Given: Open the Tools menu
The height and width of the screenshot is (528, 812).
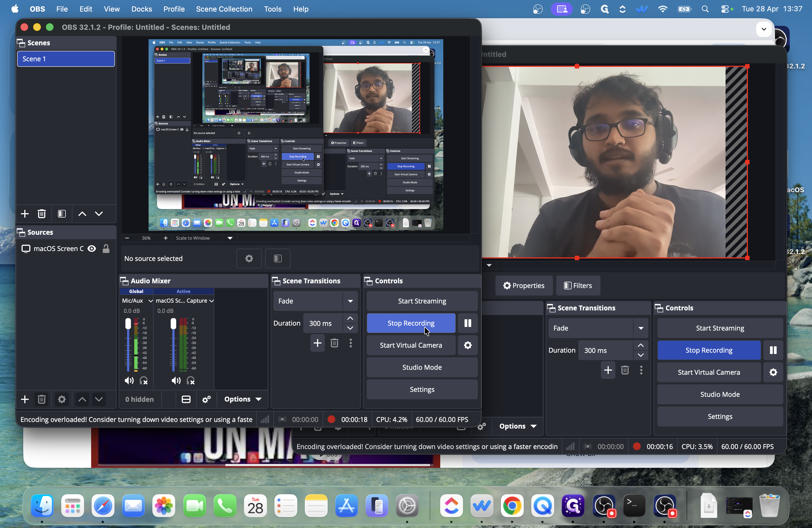Looking at the screenshot, I should (273, 9).
